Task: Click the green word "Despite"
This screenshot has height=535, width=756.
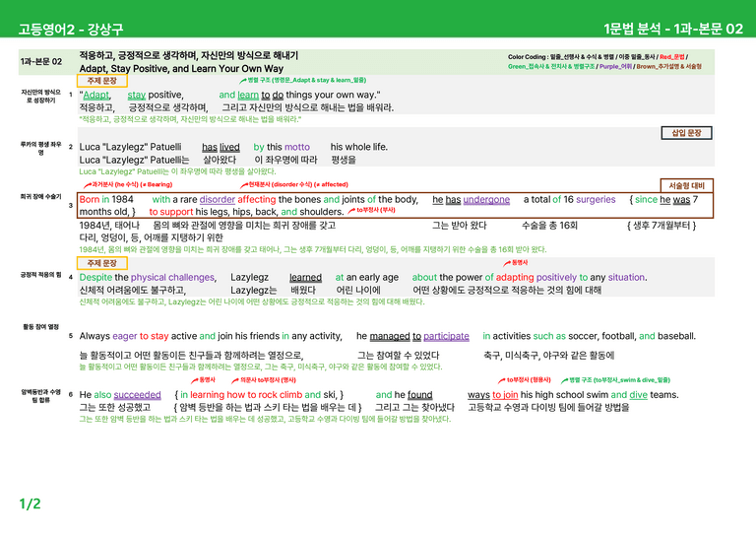Action: 95,278
